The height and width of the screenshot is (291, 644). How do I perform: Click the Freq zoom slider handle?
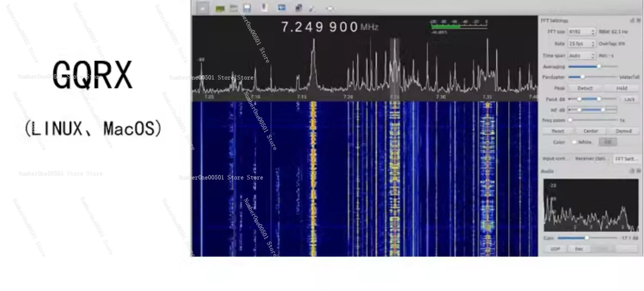570,120
